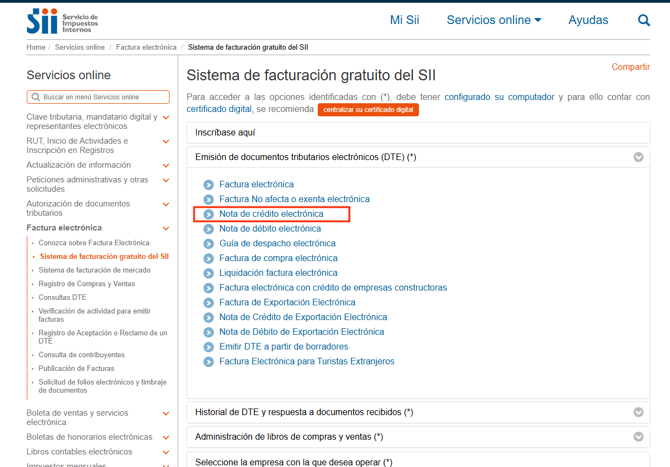Click arrow icon beside Nota de Crédito de Exportación
This screenshot has width=670, height=467.
pyautogui.click(x=209, y=317)
